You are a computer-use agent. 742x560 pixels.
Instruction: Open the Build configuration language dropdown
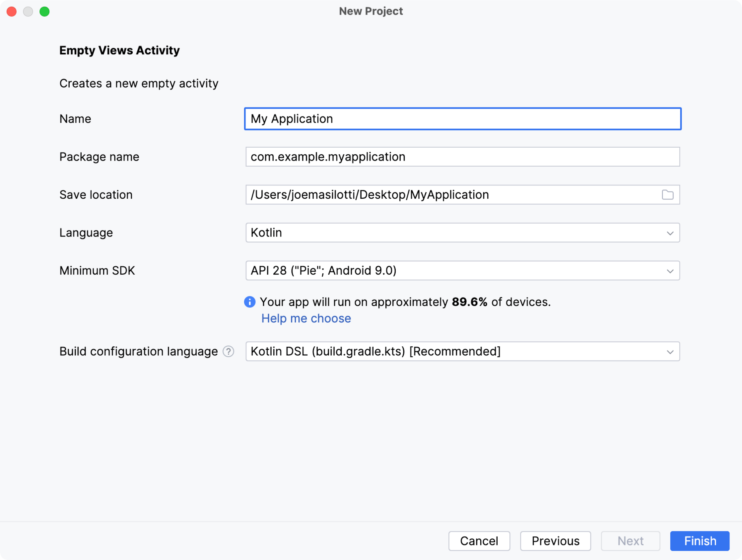click(x=462, y=351)
